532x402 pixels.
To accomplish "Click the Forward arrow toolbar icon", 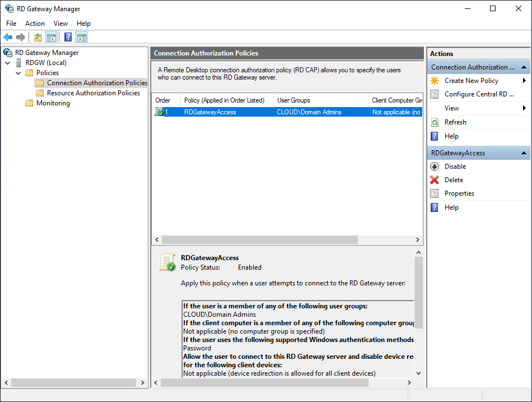I will coord(21,37).
